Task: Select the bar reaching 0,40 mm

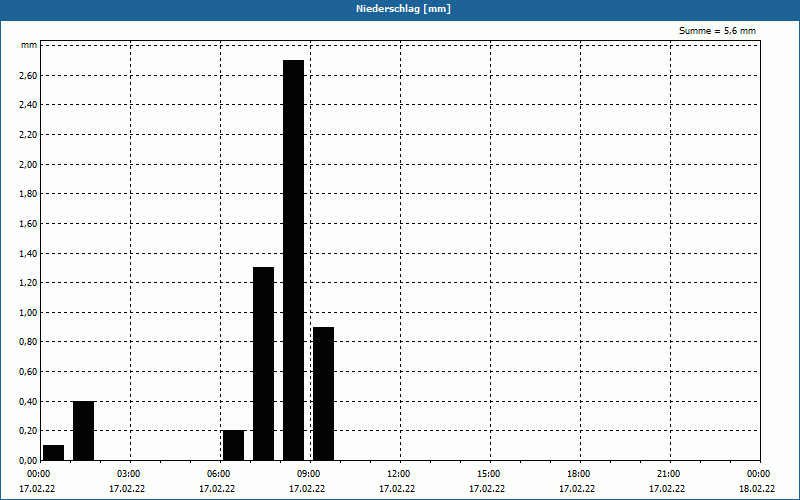Action: pyautogui.click(x=84, y=431)
